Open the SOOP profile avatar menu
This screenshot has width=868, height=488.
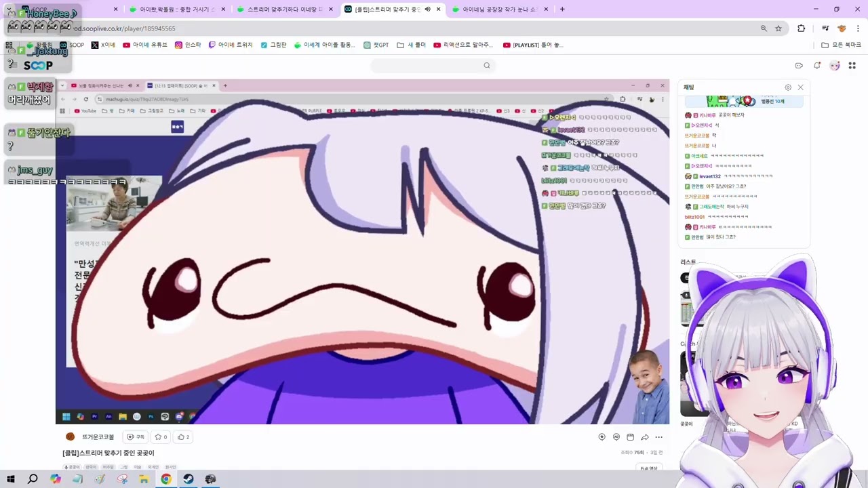point(835,66)
